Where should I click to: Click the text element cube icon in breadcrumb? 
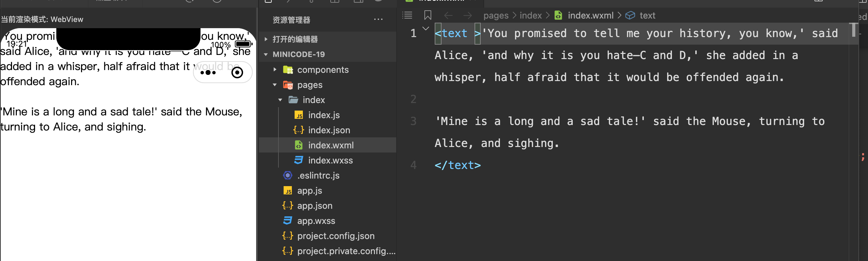coord(630,15)
